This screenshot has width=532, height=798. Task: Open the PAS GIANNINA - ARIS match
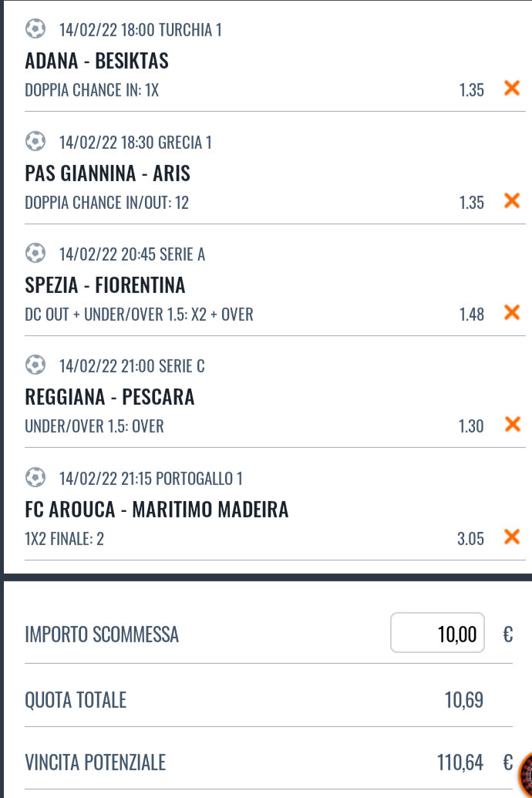(107, 173)
